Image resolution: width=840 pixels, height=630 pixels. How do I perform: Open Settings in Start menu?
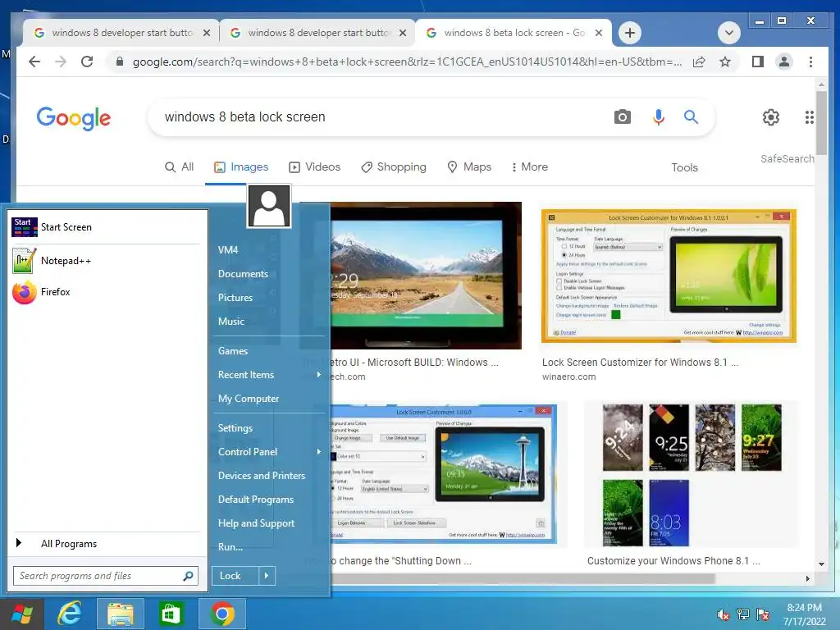click(x=235, y=428)
